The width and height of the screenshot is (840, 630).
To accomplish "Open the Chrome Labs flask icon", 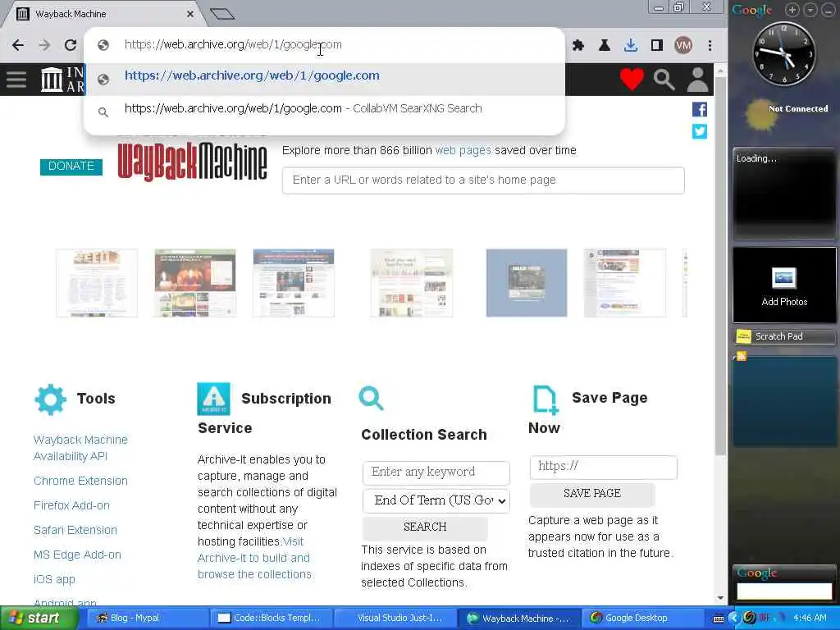I will tap(605, 46).
